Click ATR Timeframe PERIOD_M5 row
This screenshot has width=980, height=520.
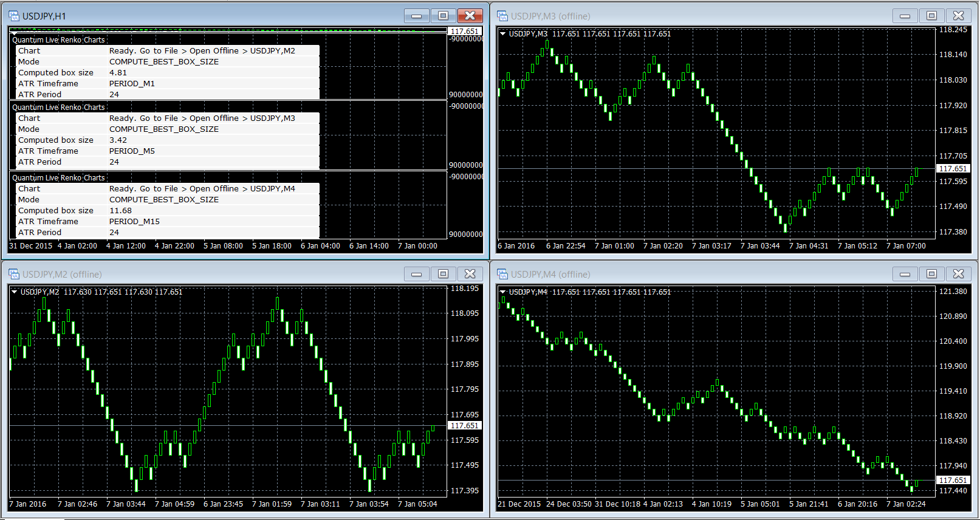[x=167, y=151]
